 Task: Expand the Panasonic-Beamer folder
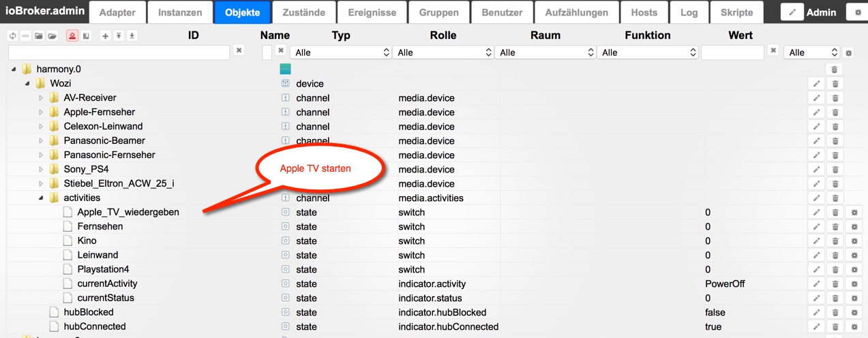click(41, 141)
